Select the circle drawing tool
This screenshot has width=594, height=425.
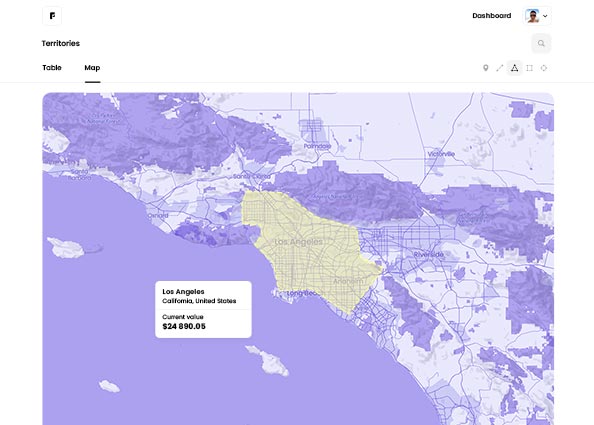544,68
